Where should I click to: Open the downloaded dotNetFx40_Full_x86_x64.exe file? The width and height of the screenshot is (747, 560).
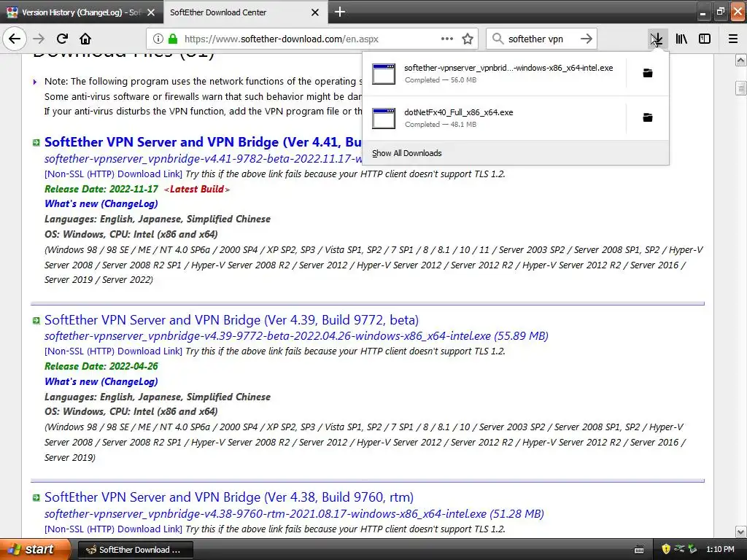(493, 117)
